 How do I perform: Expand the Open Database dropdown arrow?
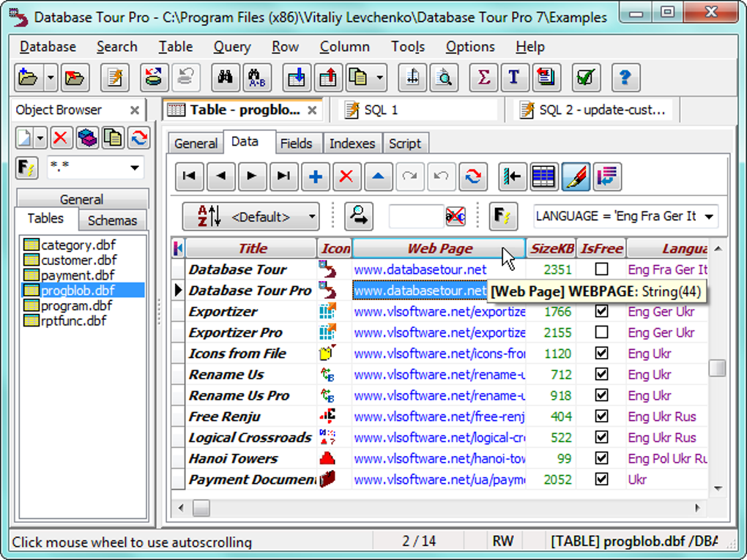pyautogui.click(x=51, y=77)
